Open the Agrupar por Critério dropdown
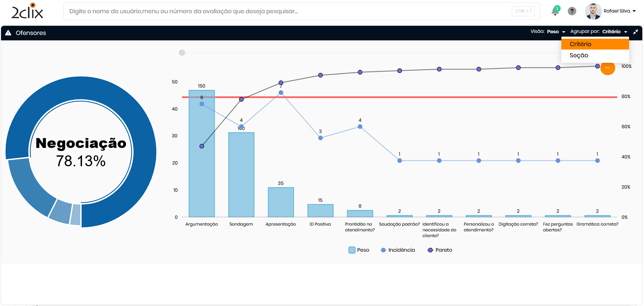Screen dimensions: 644x306 click(614, 32)
